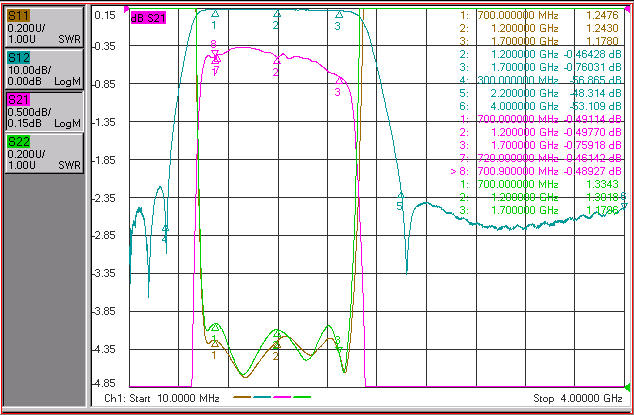Viewport: 634px width, 415px height.
Task: Select the S22 trace status button
Action: (x=44, y=153)
